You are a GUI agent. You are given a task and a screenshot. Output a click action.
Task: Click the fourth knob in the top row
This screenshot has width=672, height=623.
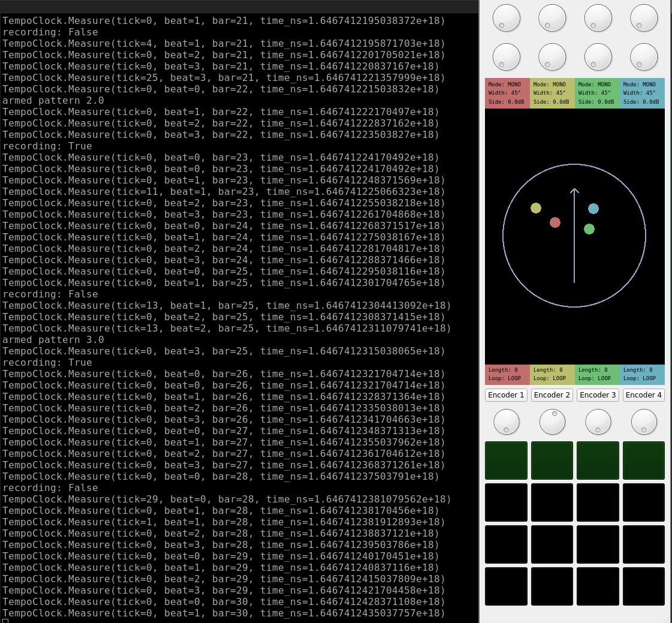click(x=644, y=18)
